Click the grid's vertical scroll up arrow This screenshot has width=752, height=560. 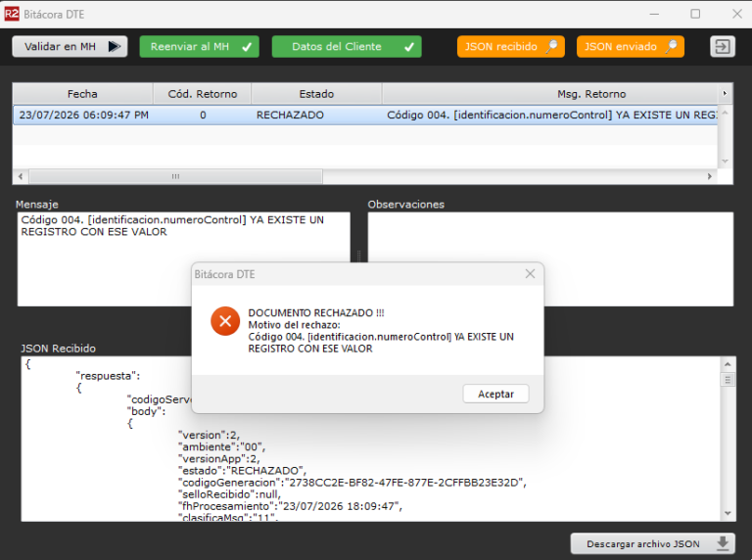coord(726,113)
